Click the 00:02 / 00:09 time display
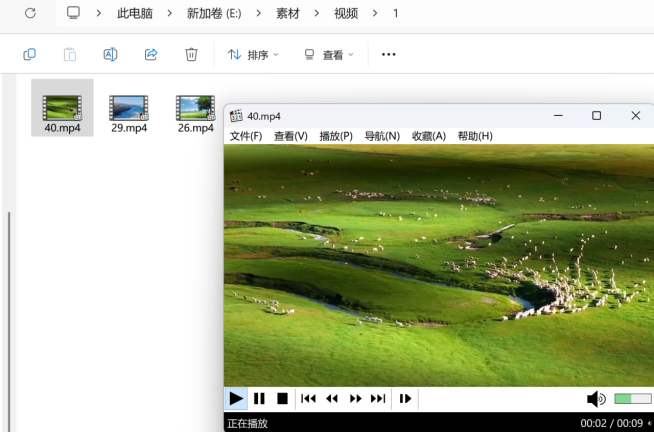Viewport: 654px width, 432px height. (x=611, y=424)
